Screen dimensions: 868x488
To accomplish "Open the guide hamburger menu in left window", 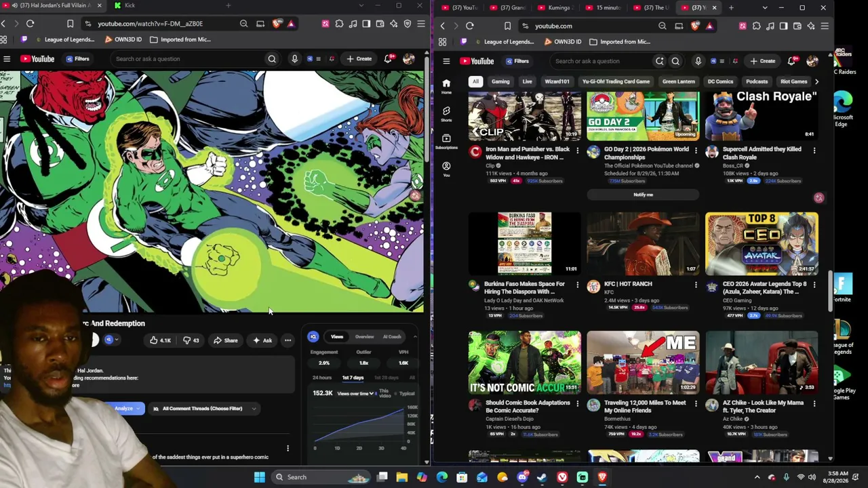I will pos(7,59).
